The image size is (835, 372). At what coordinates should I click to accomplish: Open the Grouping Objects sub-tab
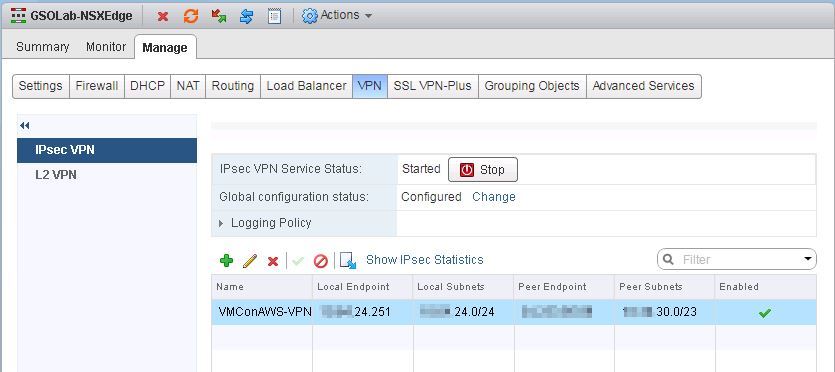click(532, 86)
